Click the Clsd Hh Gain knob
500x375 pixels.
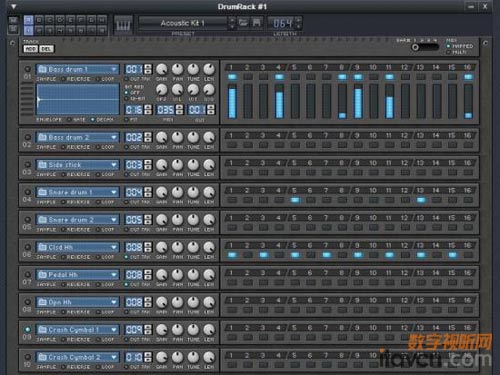(x=162, y=247)
